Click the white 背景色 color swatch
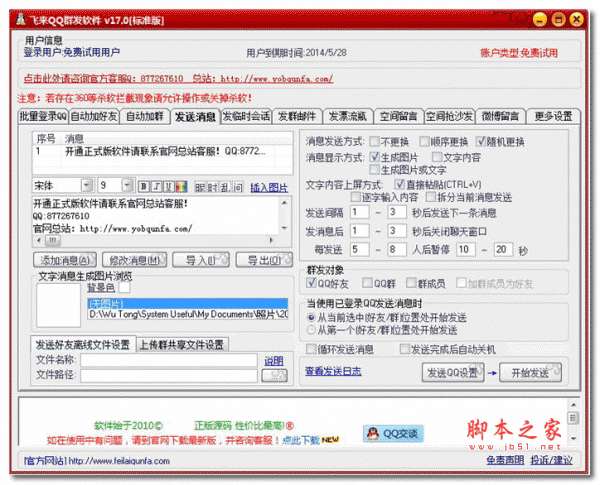 [x=124, y=287]
